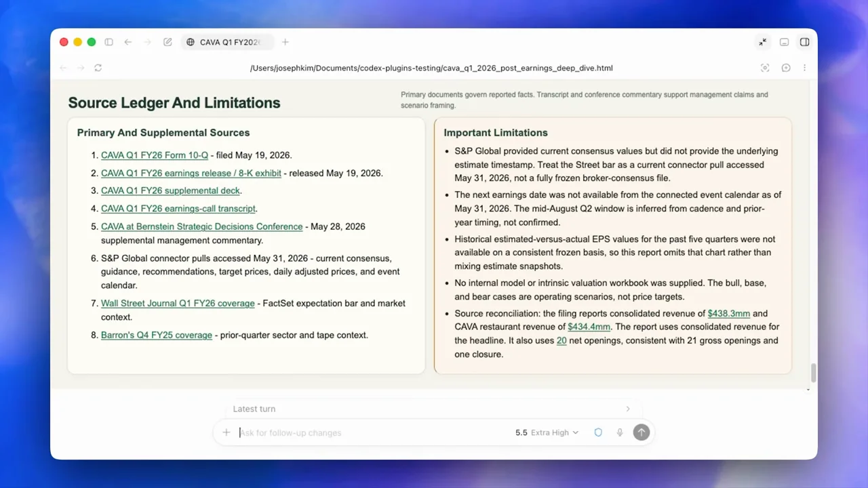Image resolution: width=868 pixels, height=488 pixels.
Task: Click the shield permissions icon
Action: click(x=598, y=432)
